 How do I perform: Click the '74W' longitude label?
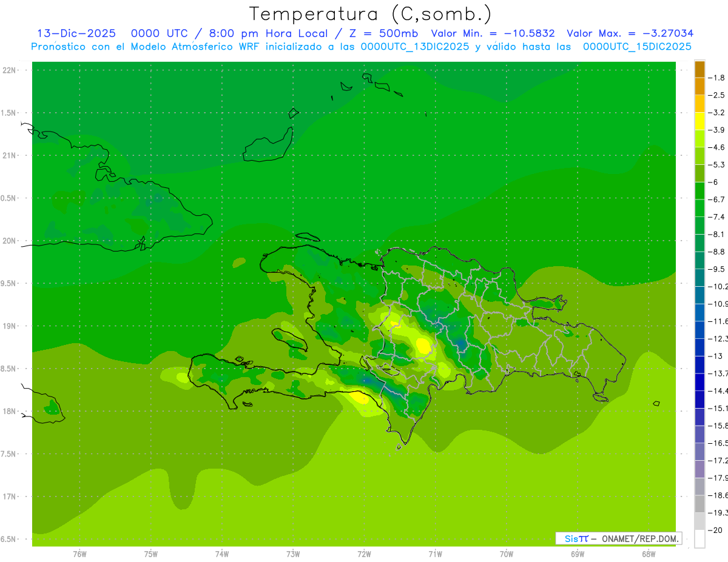[x=221, y=554]
